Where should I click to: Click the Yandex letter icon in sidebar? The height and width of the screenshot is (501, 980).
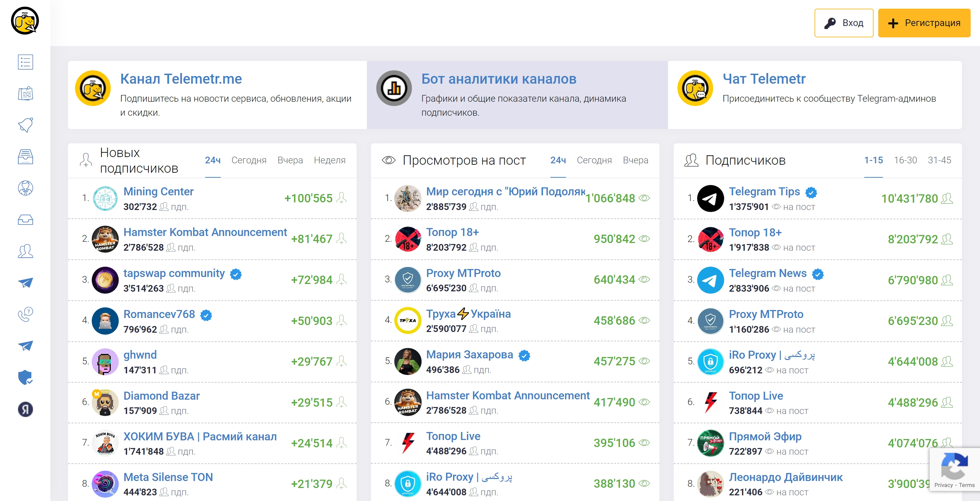[25, 409]
